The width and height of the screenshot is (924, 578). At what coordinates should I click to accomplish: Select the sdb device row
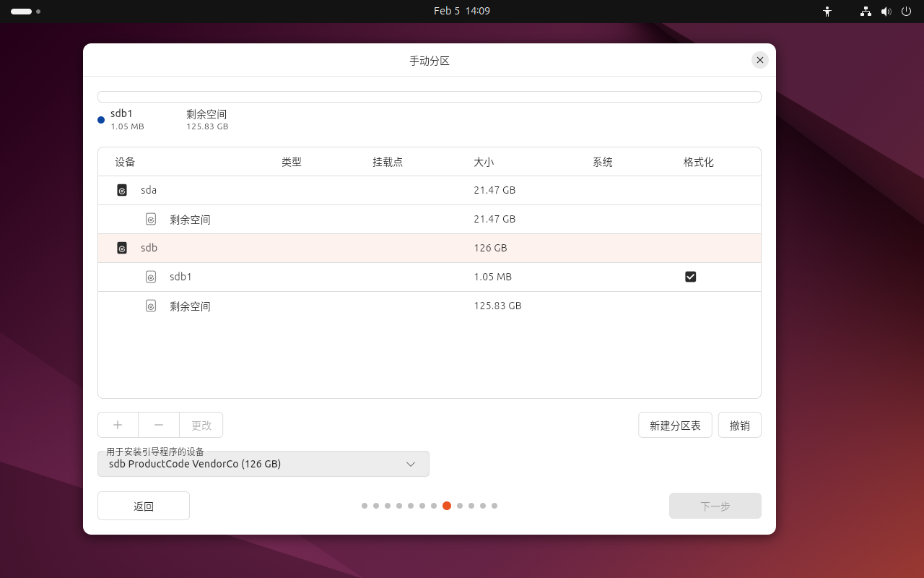click(430, 248)
